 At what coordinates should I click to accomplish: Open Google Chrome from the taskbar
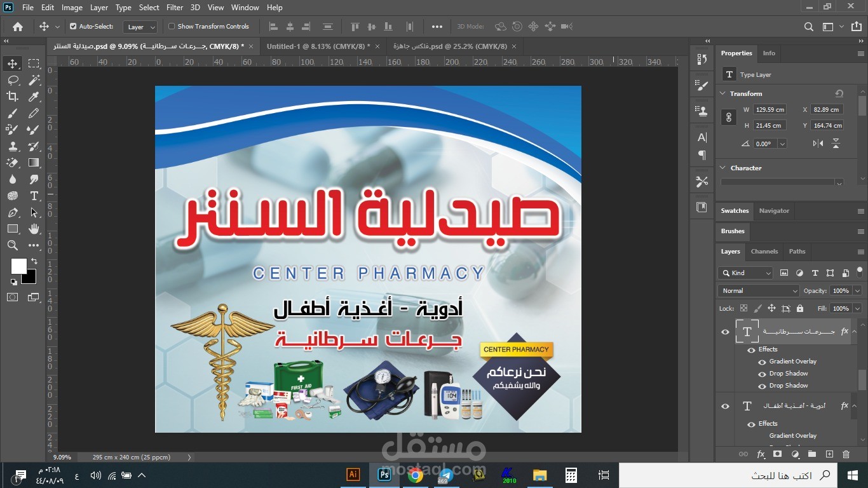(416, 475)
